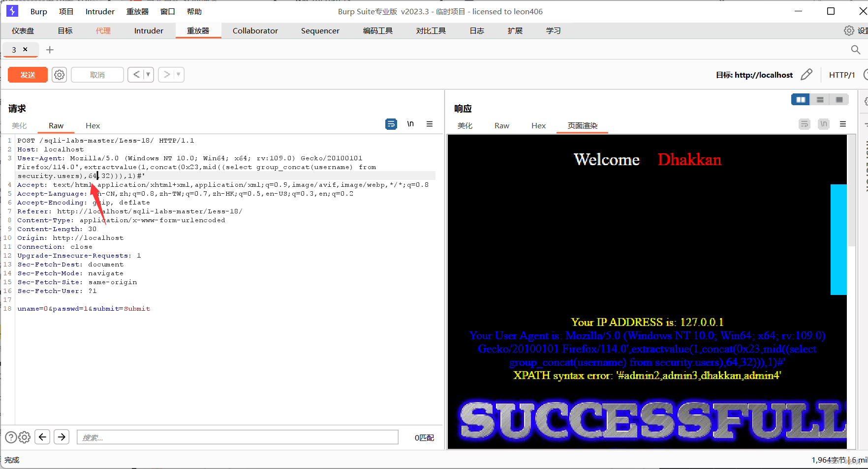
Task: Switch to the Collaborator tab
Action: (x=255, y=30)
